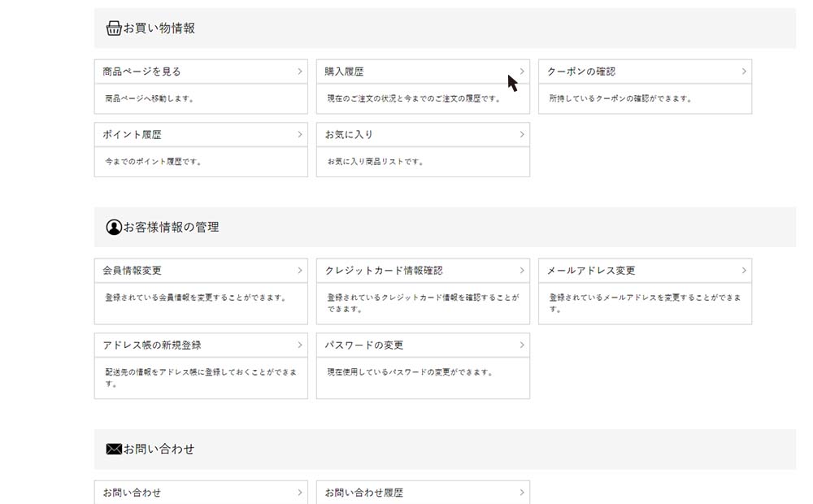Click the chevron arrow on メールアドレス変更 card
The height and width of the screenshot is (504, 813).
point(744,271)
